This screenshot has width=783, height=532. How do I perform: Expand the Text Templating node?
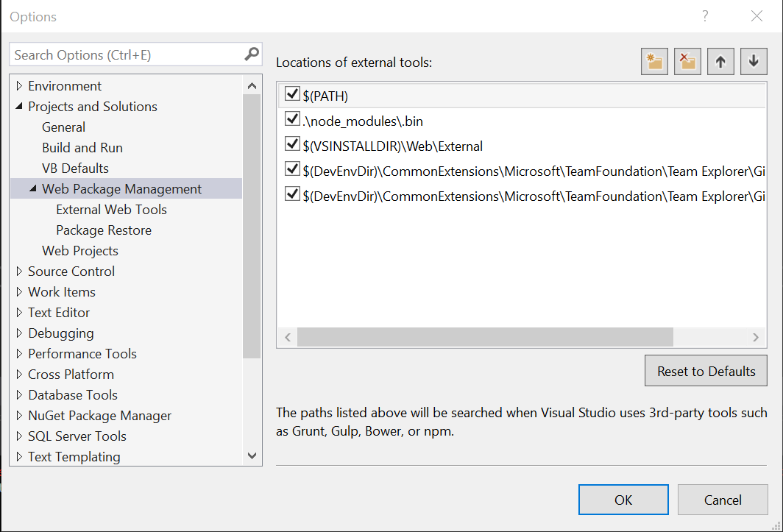(x=19, y=456)
